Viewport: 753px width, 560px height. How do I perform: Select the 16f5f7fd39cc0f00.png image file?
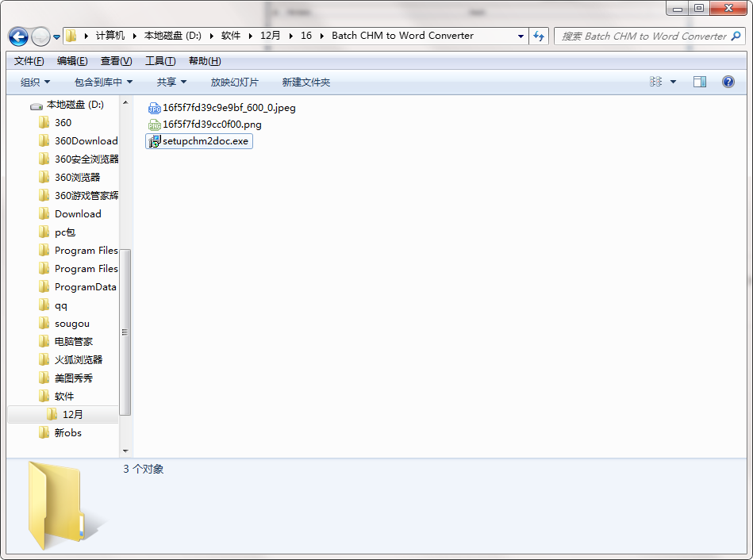211,125
